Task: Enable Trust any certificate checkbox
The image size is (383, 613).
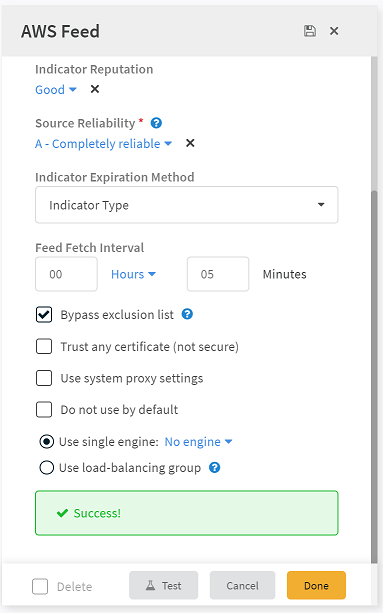Action: click(x=44, y=346)
